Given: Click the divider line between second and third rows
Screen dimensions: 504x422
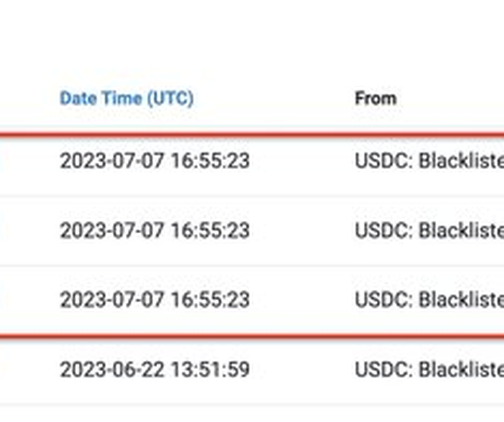Looking at the screenshot, I should (x=252, y=266).
